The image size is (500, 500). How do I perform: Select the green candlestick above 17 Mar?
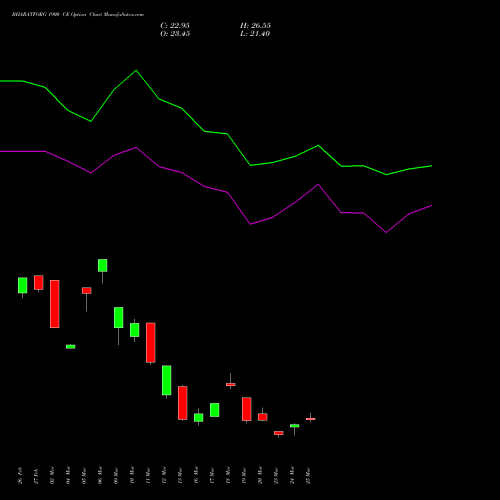[x=215, y=410]
